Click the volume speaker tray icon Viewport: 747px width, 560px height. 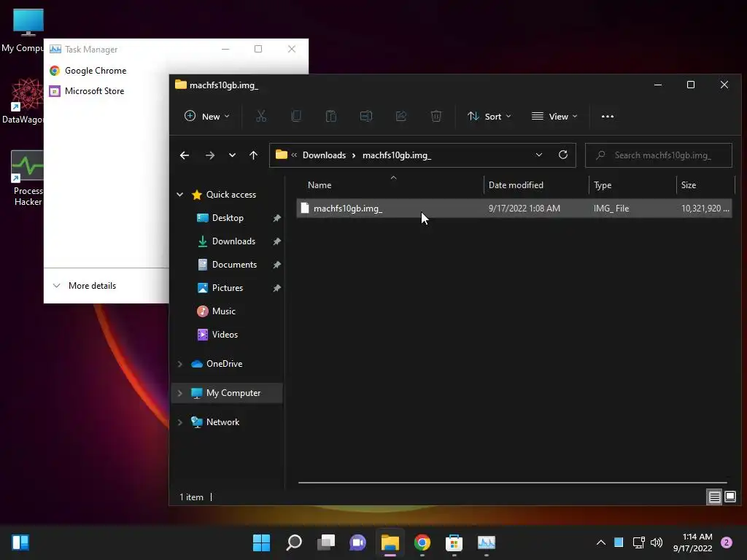click(x=656, y=542)
